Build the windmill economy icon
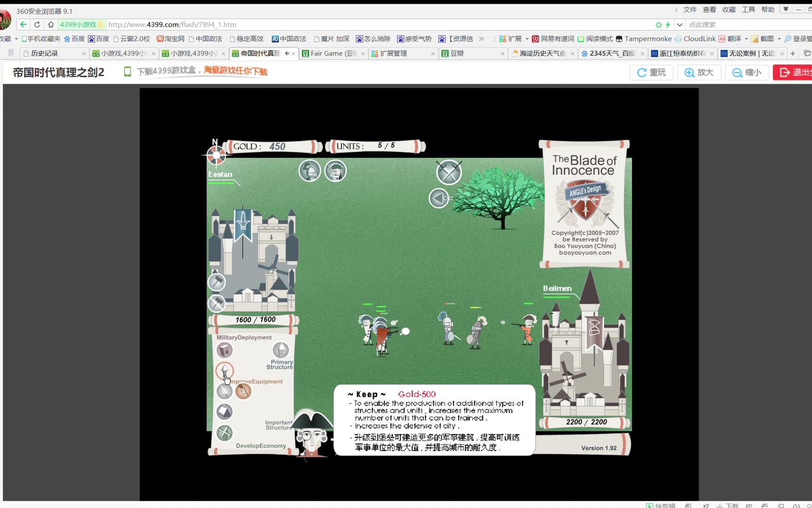Image resolution: width=812 pixels, height=508 pixels. (x=224, y=433)
